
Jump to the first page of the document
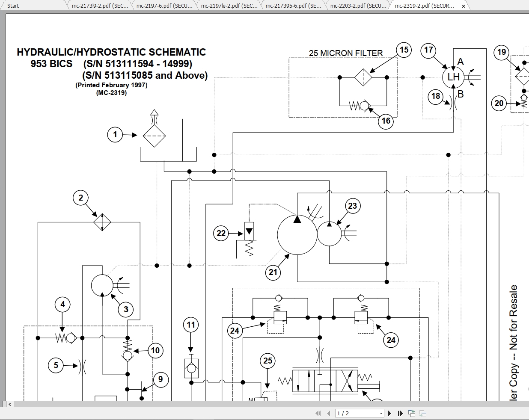point(318,413)
